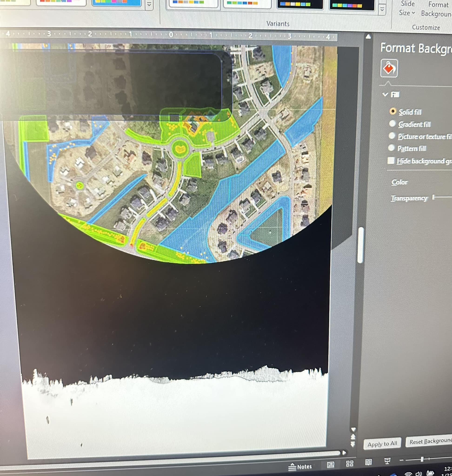Click the horizontal scrollbar right arrow
Viewport: 452px width, 476px height.
pos(344,453)
